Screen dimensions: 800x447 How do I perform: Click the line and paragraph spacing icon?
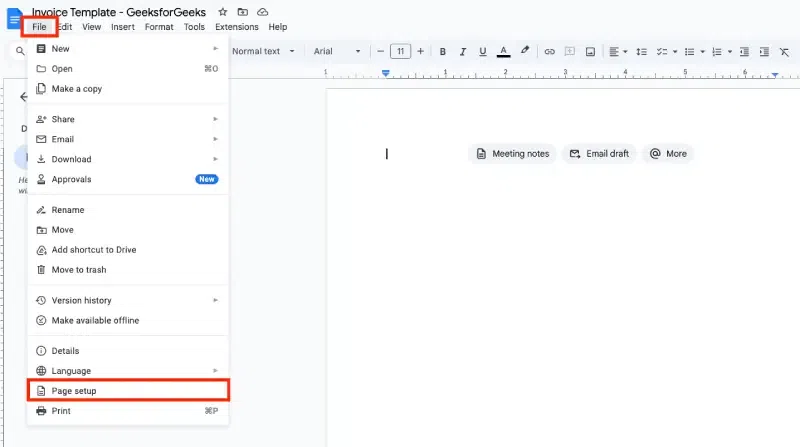(x=641, y=52)
